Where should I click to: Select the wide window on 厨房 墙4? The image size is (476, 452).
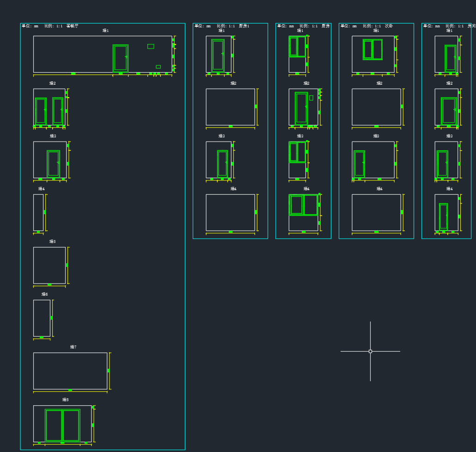pos(303,205)
